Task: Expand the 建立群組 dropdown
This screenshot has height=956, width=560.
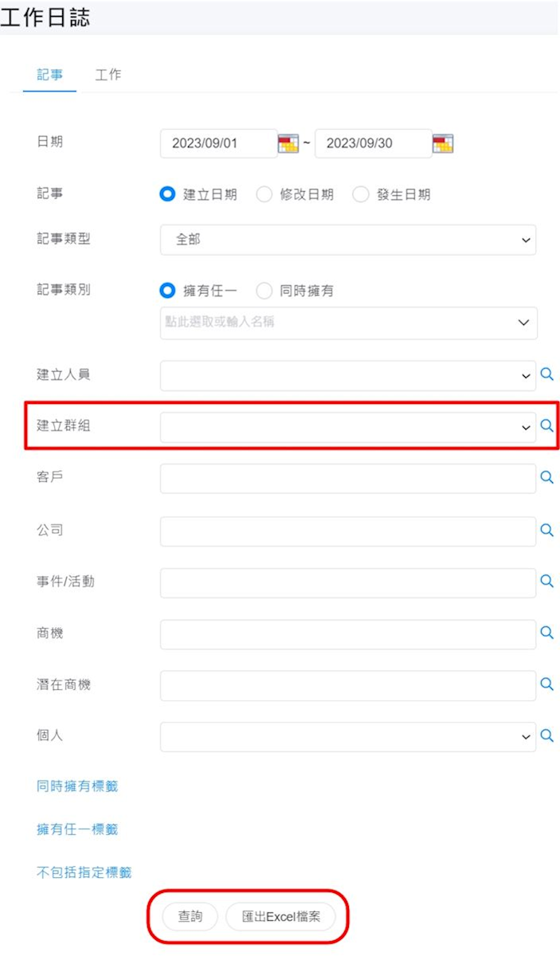Action: click(348, 427)
